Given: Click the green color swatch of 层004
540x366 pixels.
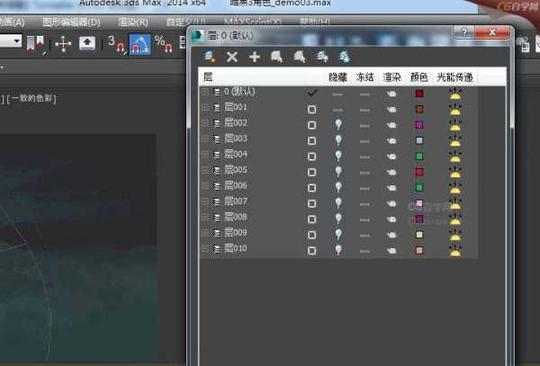Looking at the screenshot, I should tap(419, 156).
